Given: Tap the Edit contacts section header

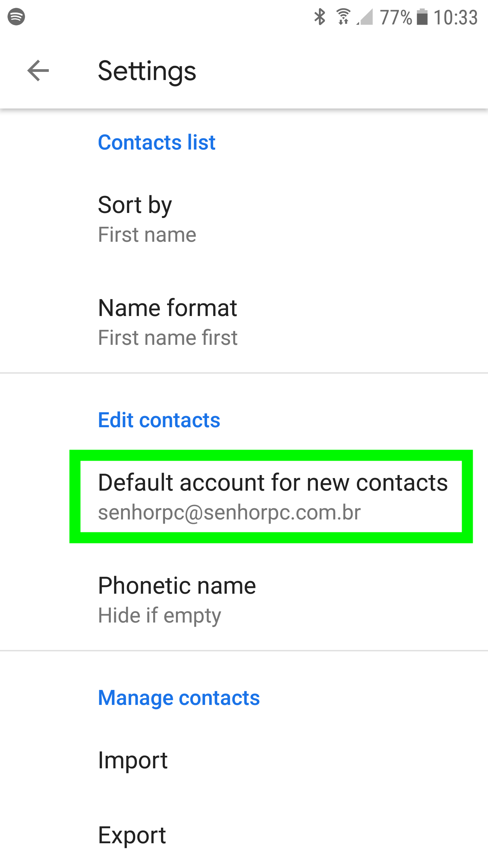Looking at the screenshot, I should 159,420.
